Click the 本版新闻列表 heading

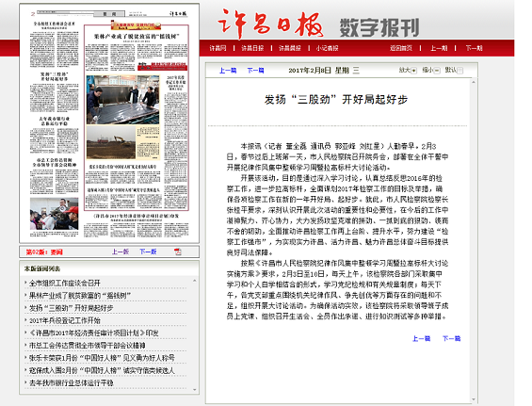tap(42, 268)
